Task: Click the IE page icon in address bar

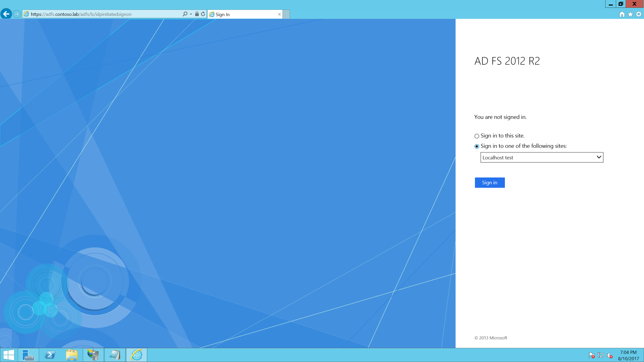Action: point(26,14)
